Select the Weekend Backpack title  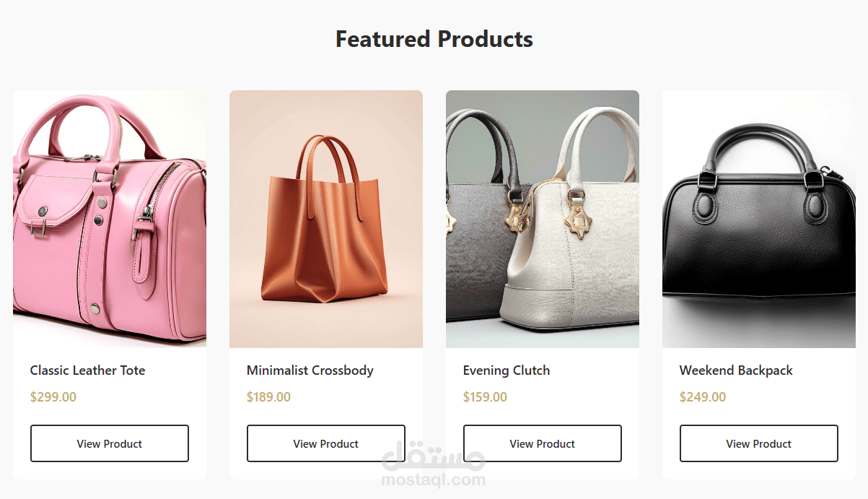(x=736, y=370)
